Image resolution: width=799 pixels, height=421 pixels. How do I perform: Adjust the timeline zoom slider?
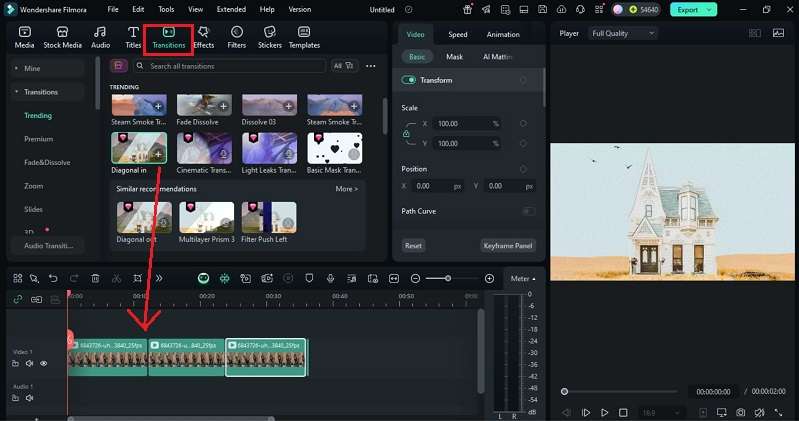coord(447,278)
